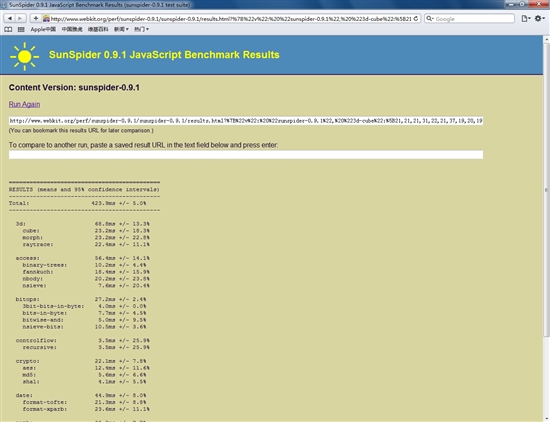This screenshot has height=422, width=550.
Task: Open the Apple中国 bookmark
Action: pyautogui.click(x=43, y=29)
